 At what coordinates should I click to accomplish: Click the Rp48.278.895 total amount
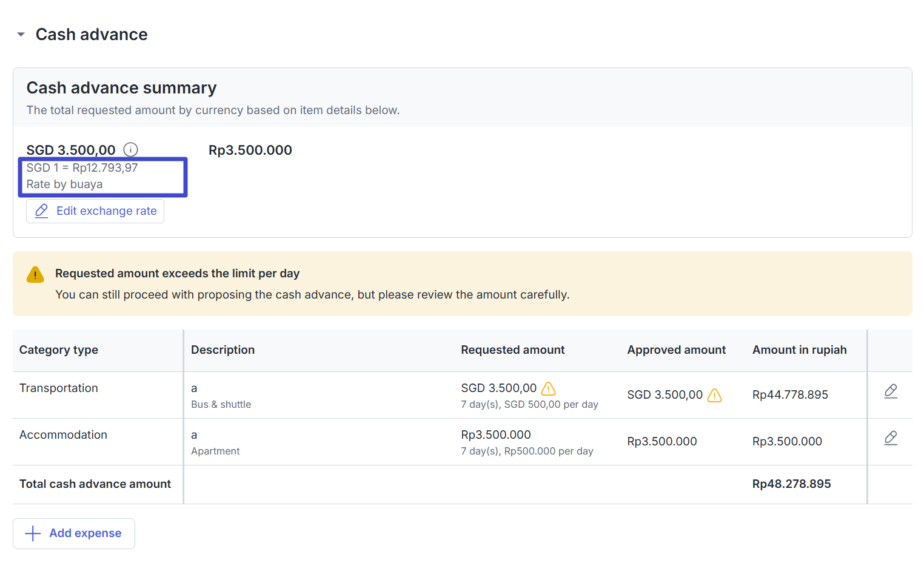[791, 484]
